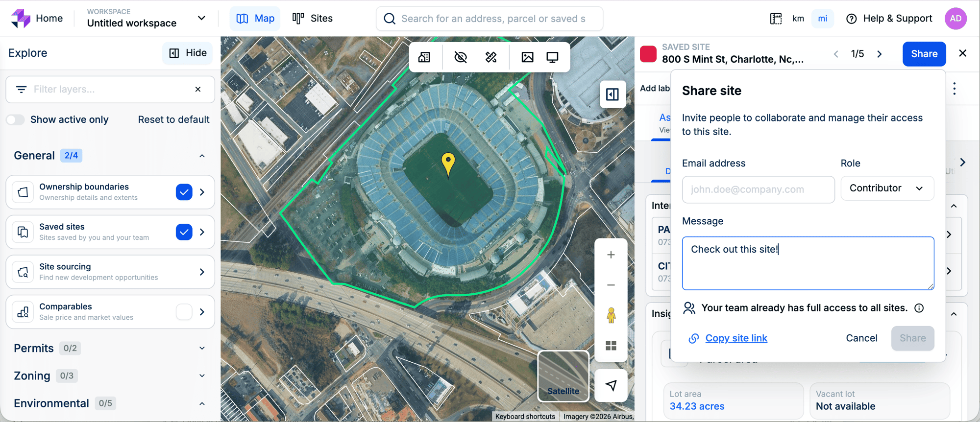980x422 pixels.
Task: Hide the Explore panel
Action: coord(188,53)
